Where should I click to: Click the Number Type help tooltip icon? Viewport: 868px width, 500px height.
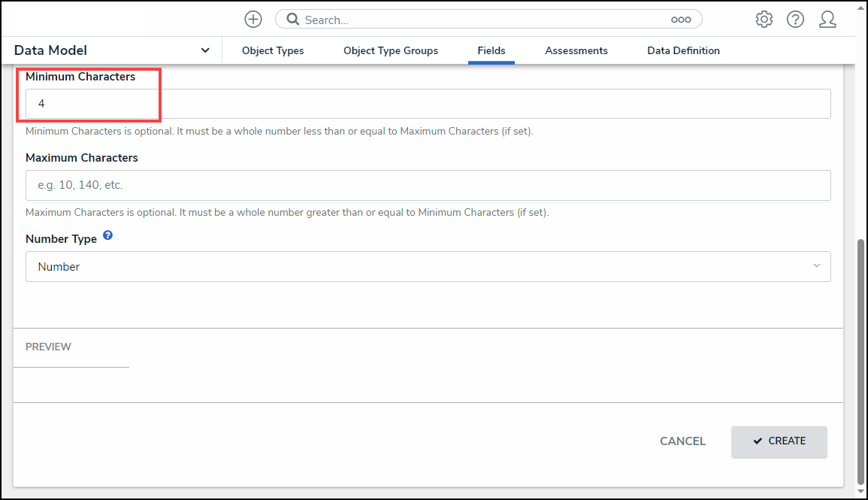click(108, 236)
